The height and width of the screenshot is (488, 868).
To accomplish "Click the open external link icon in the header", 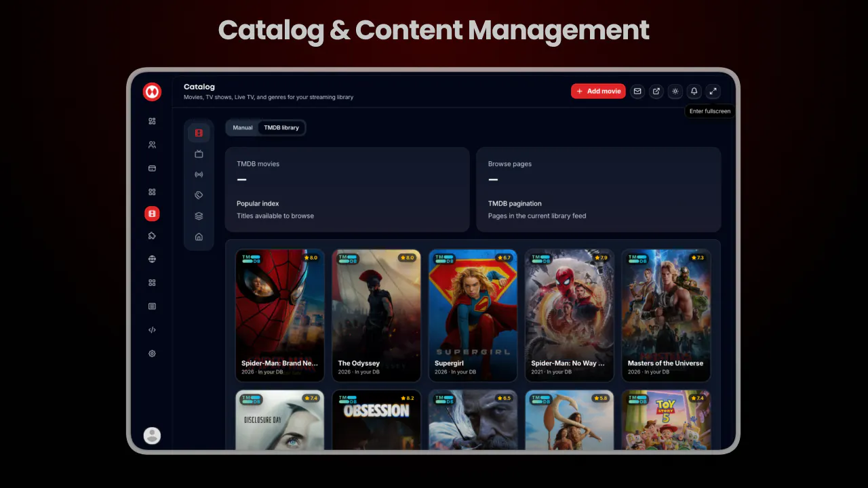I will pos(656,91).
